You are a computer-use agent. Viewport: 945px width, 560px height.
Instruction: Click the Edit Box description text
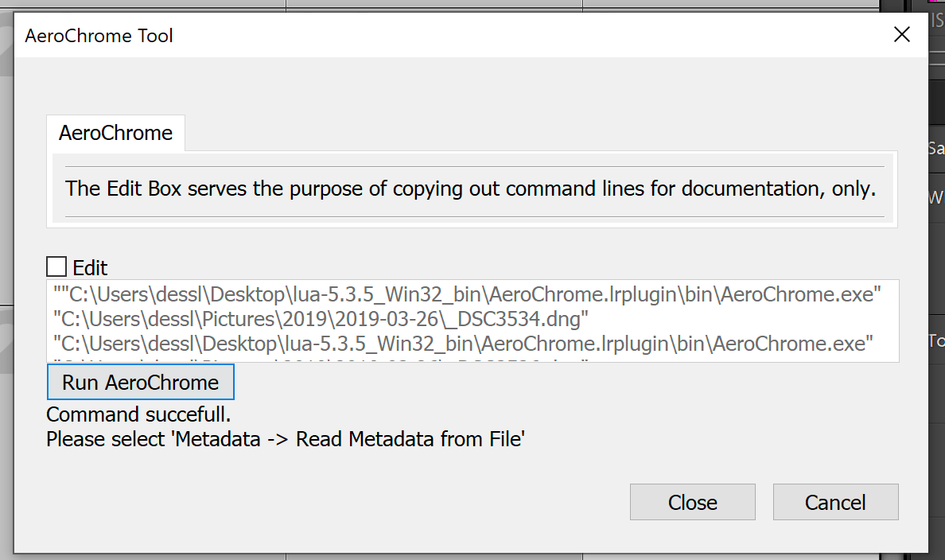coord(470,189)
